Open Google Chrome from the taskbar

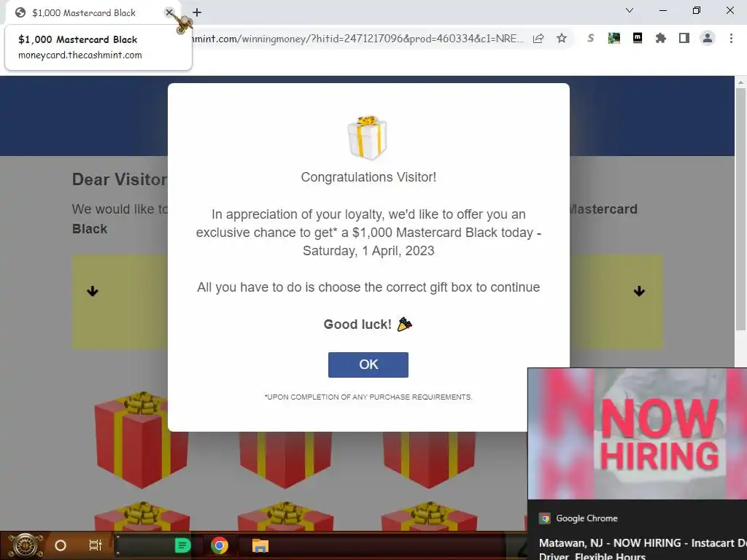point(219,545)
